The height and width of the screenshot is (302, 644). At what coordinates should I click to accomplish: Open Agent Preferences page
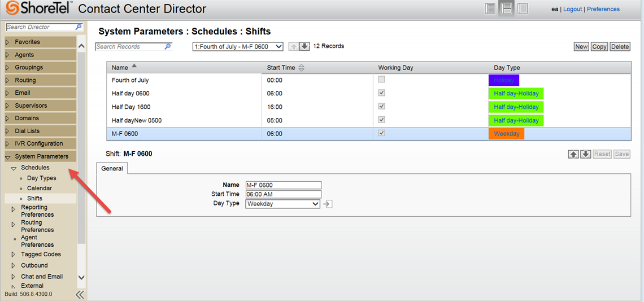pyautogui.click(x=37, y=241)
